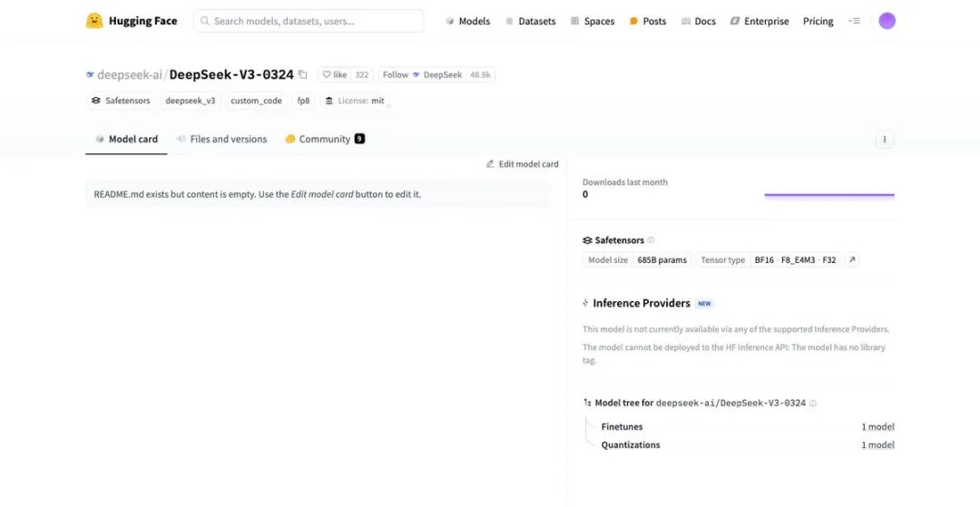Click the Posts orange icon

[x=633, y=21]
